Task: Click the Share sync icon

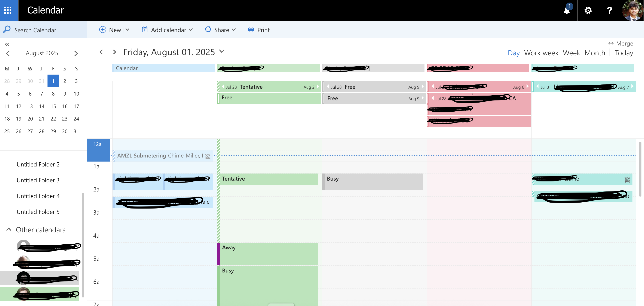Action: 208,29
